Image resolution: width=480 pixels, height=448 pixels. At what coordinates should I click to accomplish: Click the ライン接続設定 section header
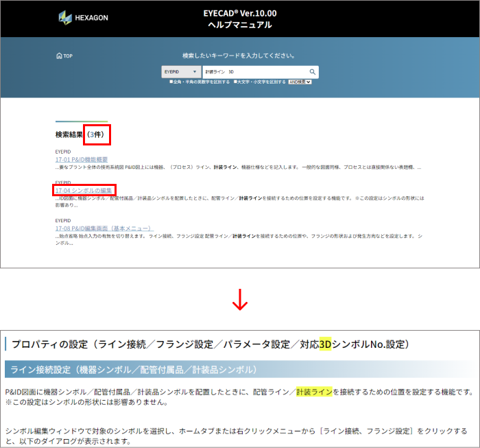240,370
